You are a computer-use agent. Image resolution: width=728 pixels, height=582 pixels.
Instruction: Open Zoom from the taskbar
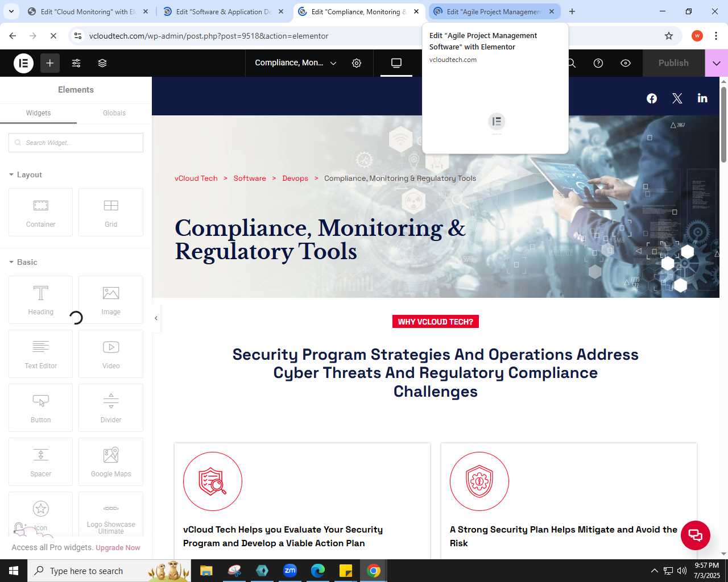(x=290, y=571)
